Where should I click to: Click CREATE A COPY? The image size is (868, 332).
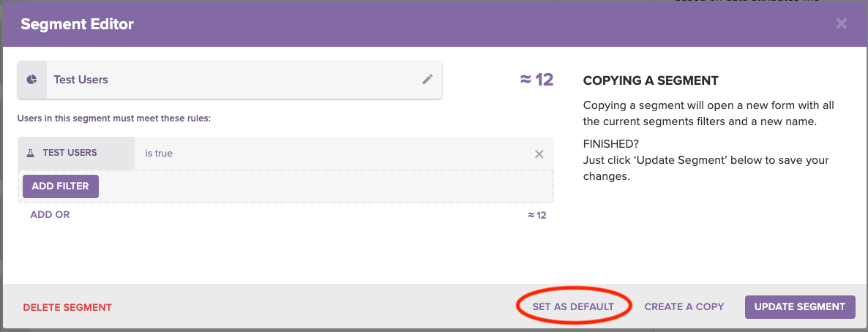[684, 306]
